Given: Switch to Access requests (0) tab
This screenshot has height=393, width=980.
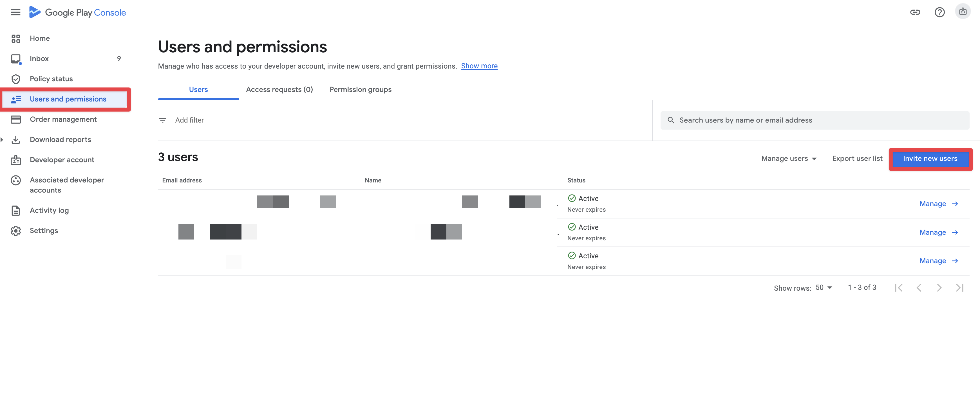Looking at the screenshot, I should (279, 89).
